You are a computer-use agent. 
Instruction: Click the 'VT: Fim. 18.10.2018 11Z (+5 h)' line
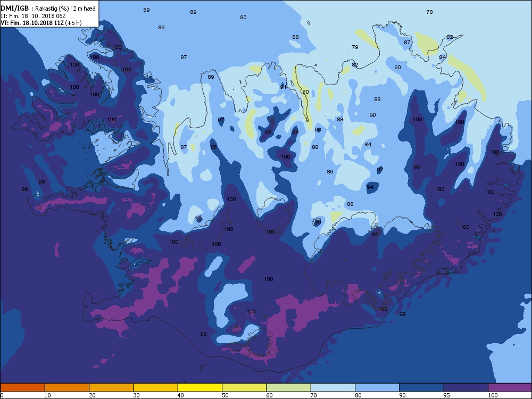[41, 23]
